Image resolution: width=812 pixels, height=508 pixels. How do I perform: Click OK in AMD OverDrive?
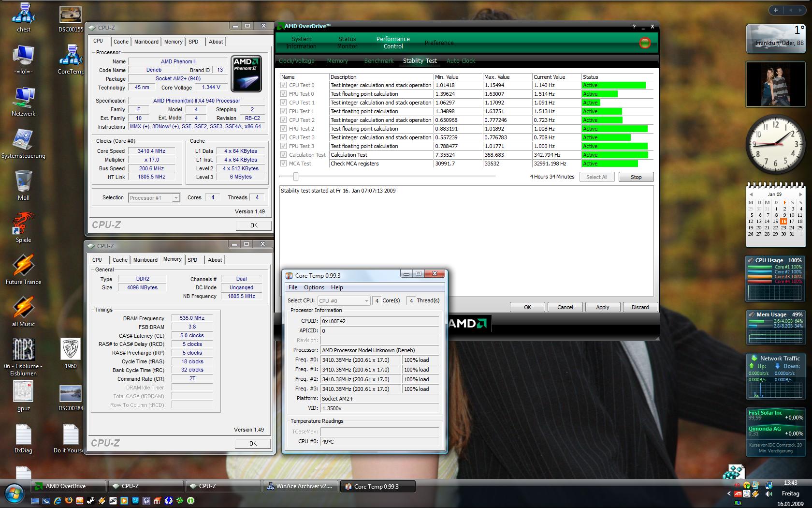[527, 307]
